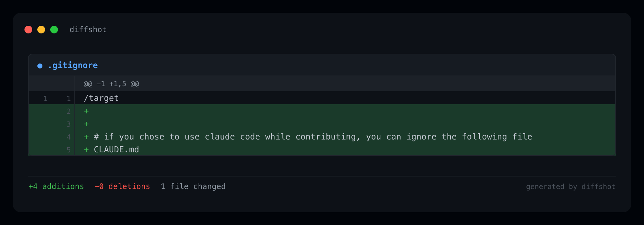Click the -0 deletions summary
This screenshot has height=225, width=644.
tap(122, 186)
